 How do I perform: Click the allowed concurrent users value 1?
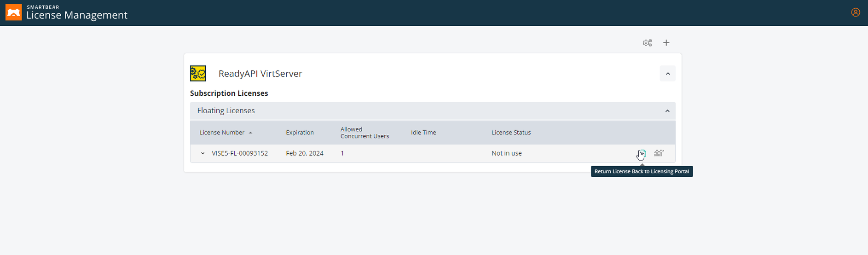click(x=342, y=153)
